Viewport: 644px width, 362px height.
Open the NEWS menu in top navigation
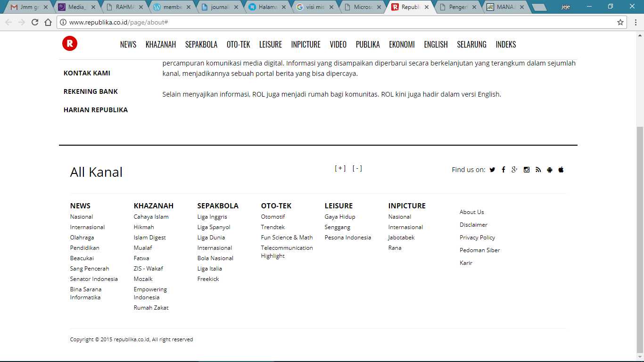point(128,44)
